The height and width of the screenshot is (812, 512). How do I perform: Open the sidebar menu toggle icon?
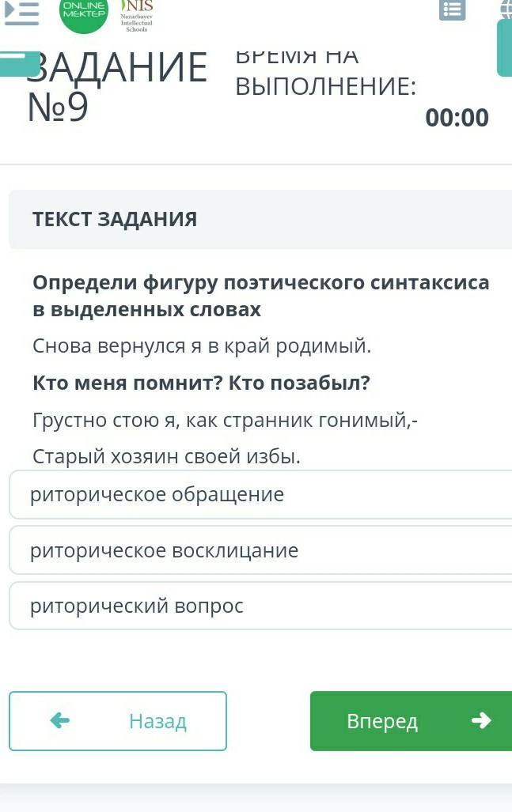pos(21,13)
